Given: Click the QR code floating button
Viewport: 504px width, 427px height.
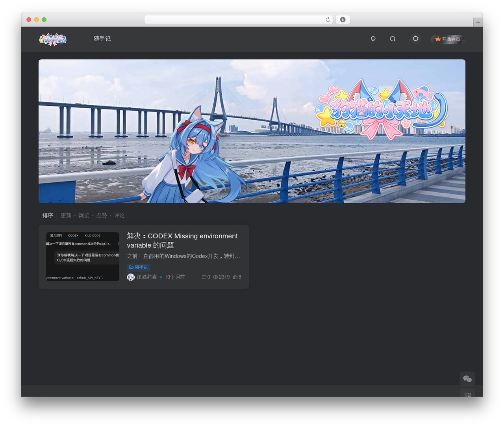Looking at the screenshot, I should pos(467,394).
